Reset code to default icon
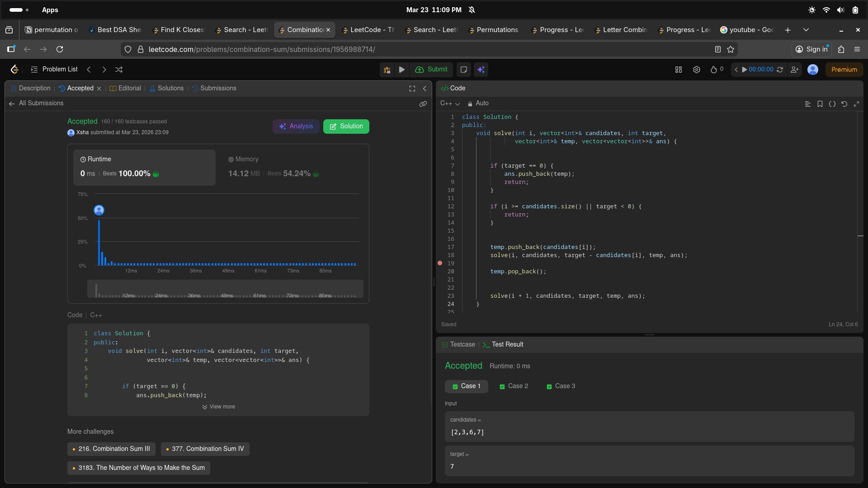Screen dimensions: 868x488 (844, 104)
